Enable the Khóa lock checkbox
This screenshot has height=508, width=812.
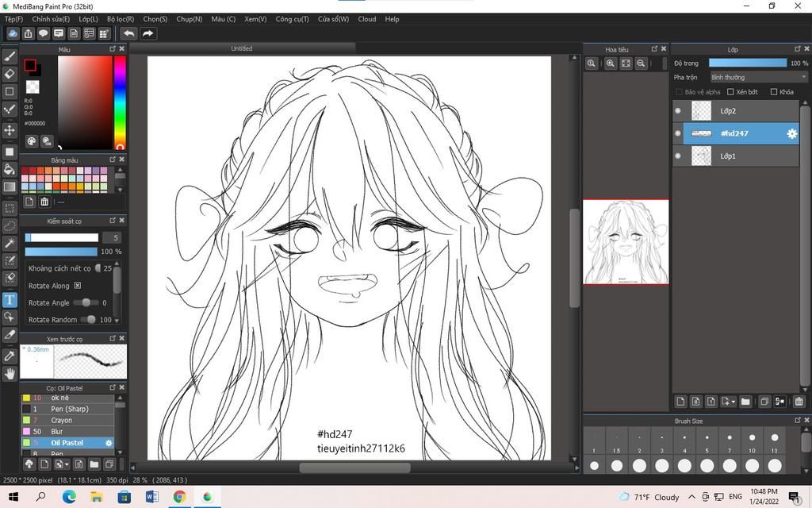click(x=774, y=92)
